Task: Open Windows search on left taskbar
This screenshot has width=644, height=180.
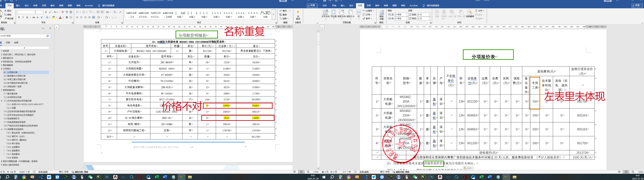Action: point(7,177)
